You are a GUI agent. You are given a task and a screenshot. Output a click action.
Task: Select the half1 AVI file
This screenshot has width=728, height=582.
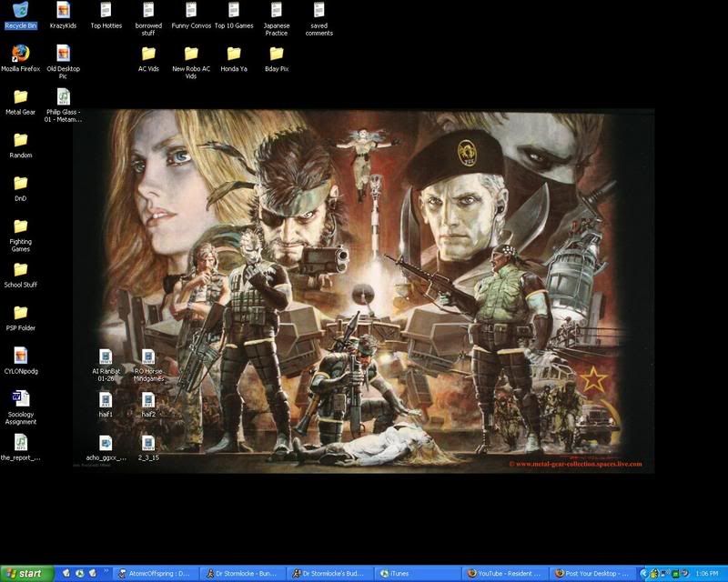[106, 405]
